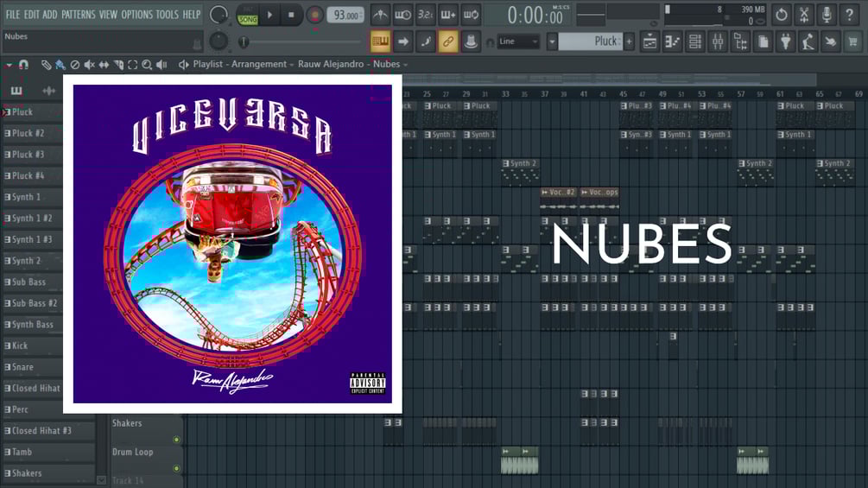Open playlist magnet snap options

(x=23, y=65)
